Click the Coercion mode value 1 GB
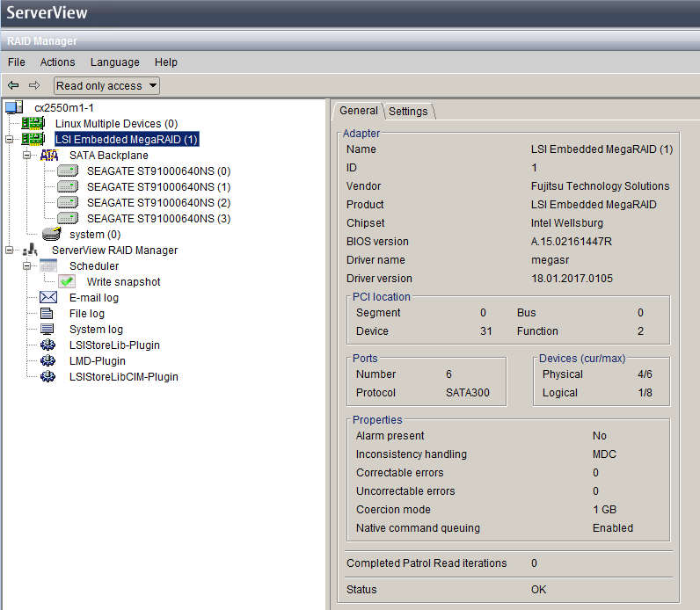The image size is (700, 610). coord(604,510)
